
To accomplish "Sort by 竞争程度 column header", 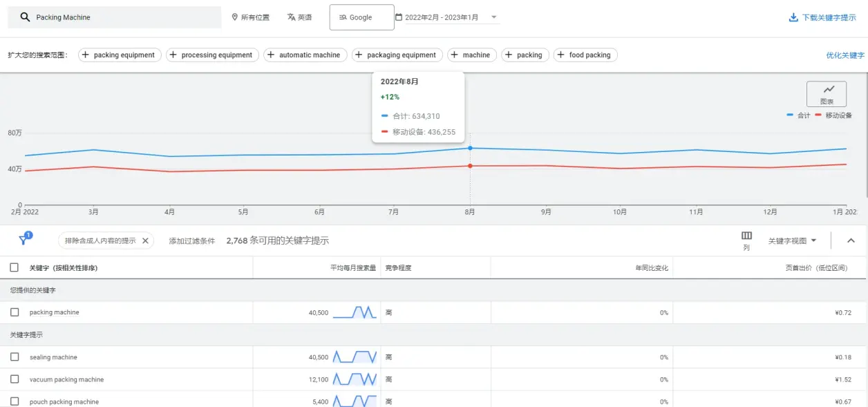I will 398,267.
